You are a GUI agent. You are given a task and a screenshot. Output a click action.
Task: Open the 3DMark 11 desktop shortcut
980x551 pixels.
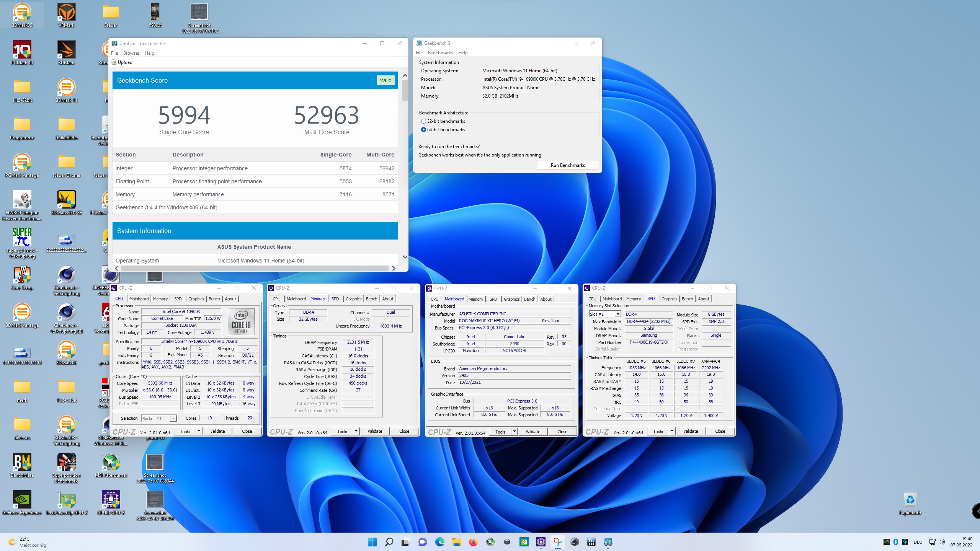pos(67,90)
